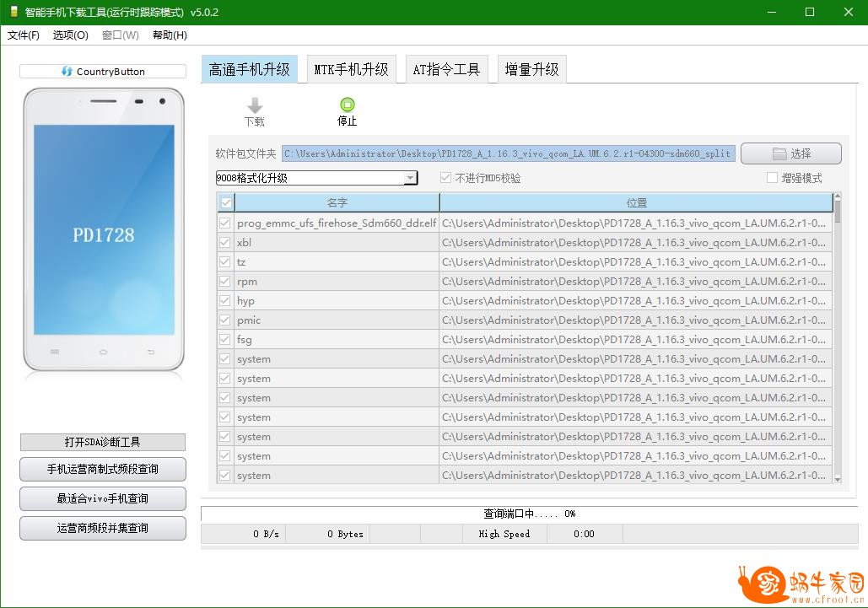Open the 帮助(H) menu
The width and height of the screenshot is (868, 608).
tap(170, 35)
